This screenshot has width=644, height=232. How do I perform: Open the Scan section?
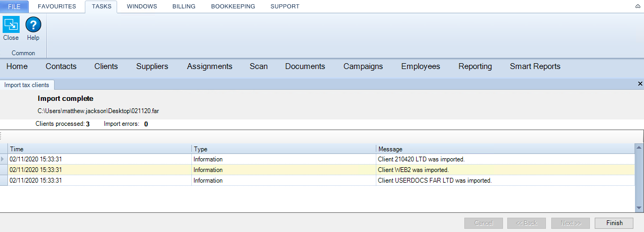coord(259,66)
